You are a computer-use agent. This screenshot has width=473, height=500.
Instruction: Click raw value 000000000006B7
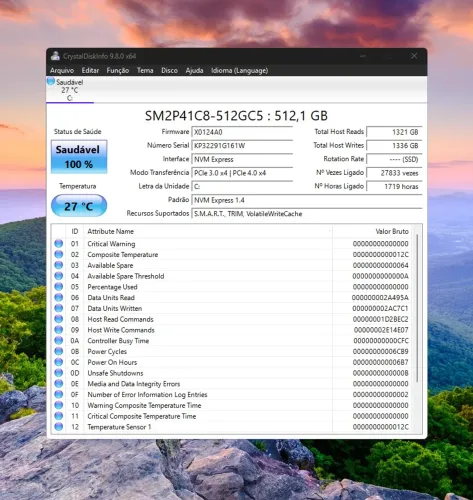click(x=380, y=362)
